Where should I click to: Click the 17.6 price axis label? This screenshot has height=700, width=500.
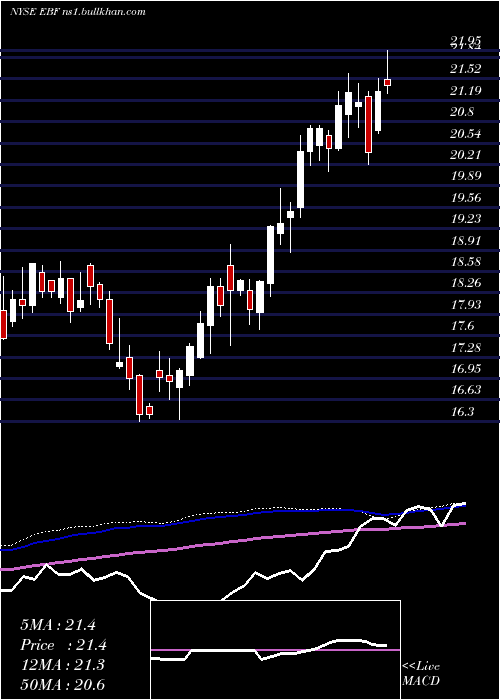pyautogui.click(x=462, y=326)
